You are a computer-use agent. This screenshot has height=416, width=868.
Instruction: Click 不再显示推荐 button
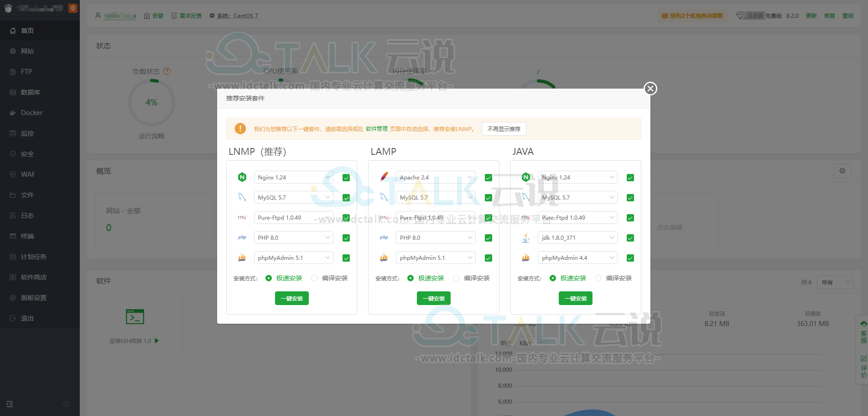(504, 129)
